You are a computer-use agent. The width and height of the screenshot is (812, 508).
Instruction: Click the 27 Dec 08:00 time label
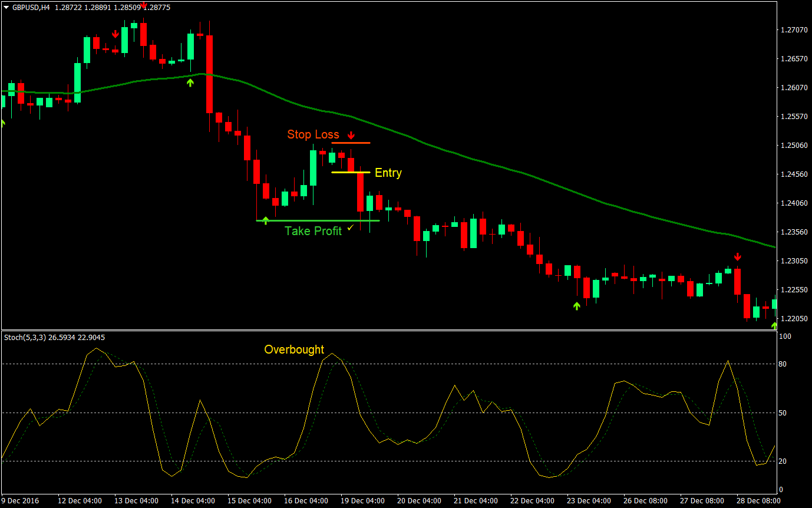click(x=702, y=501)
